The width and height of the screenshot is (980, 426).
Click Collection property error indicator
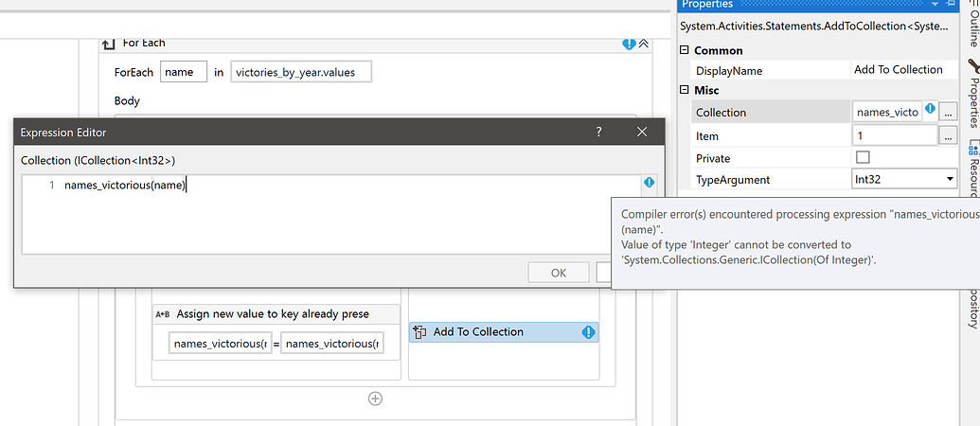(x=930, y=110)
